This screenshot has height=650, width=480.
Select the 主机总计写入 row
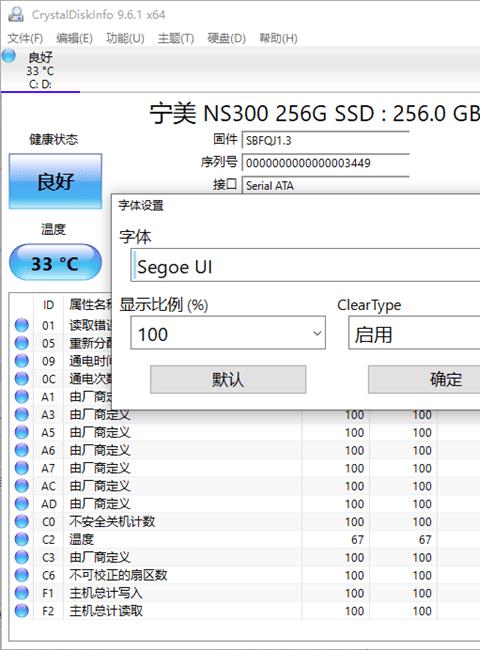(x=245, y=593)
